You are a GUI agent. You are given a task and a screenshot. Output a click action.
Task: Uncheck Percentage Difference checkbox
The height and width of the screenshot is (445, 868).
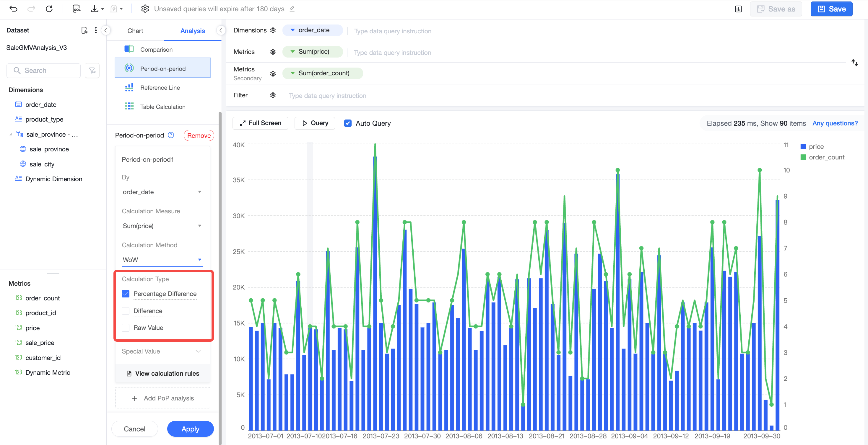(x=125, y=294)
